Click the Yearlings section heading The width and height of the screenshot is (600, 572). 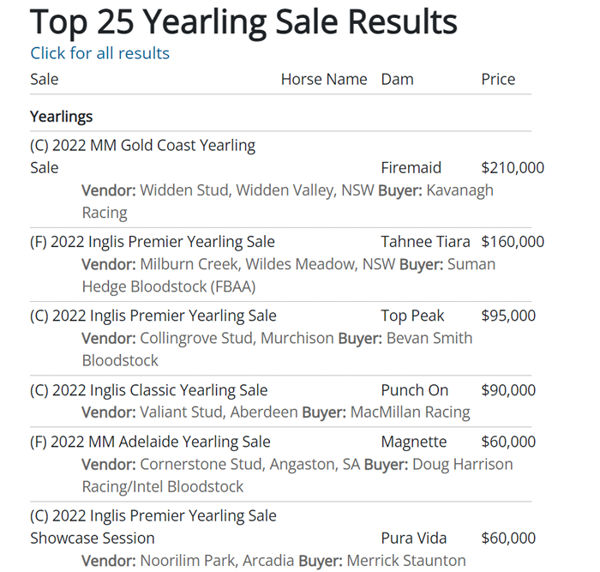click(61, 117)
